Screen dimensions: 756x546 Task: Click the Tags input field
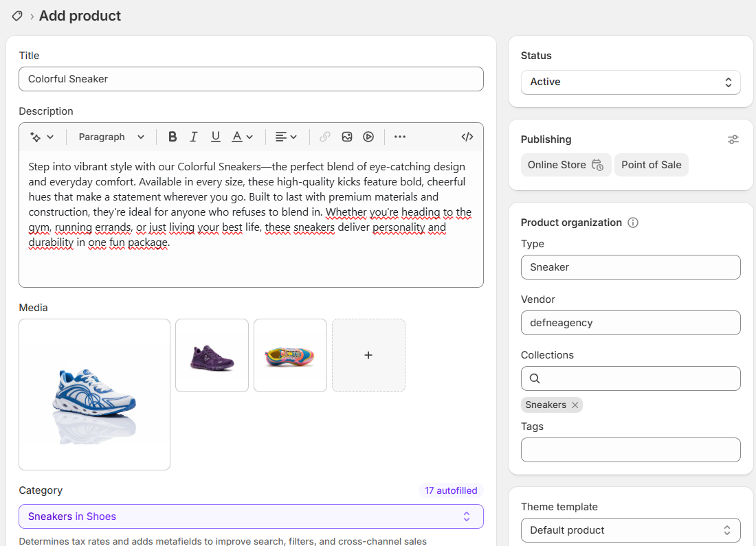pyautogui.click(x=631, y=450)
